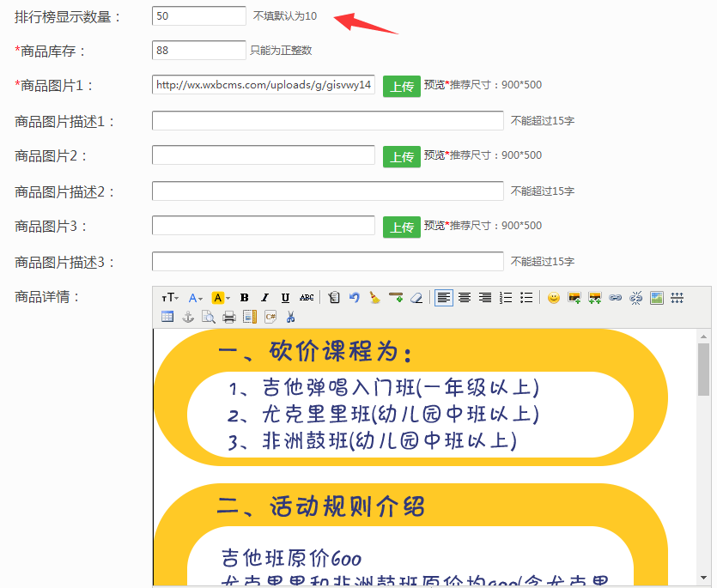The image size is (717, 588).
Task: Insert a hyperlink using the chain icon
Action: coord(614,298)
